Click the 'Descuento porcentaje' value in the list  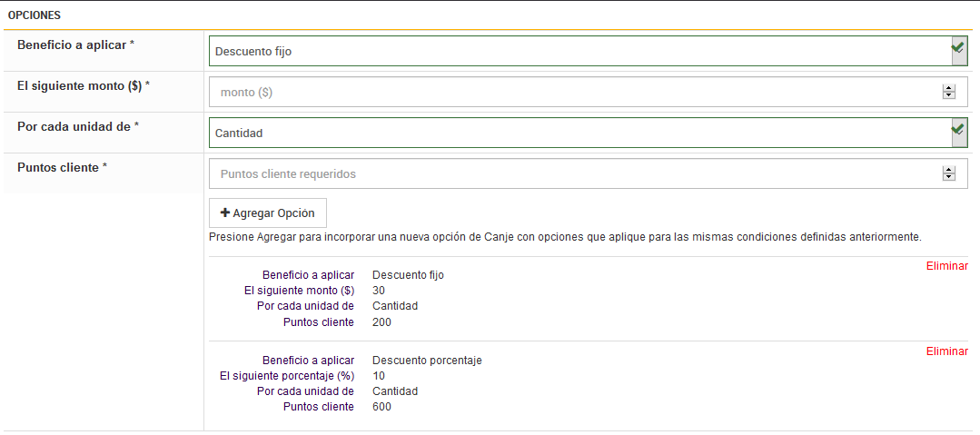pyautogui.click(x=427, y=360)
